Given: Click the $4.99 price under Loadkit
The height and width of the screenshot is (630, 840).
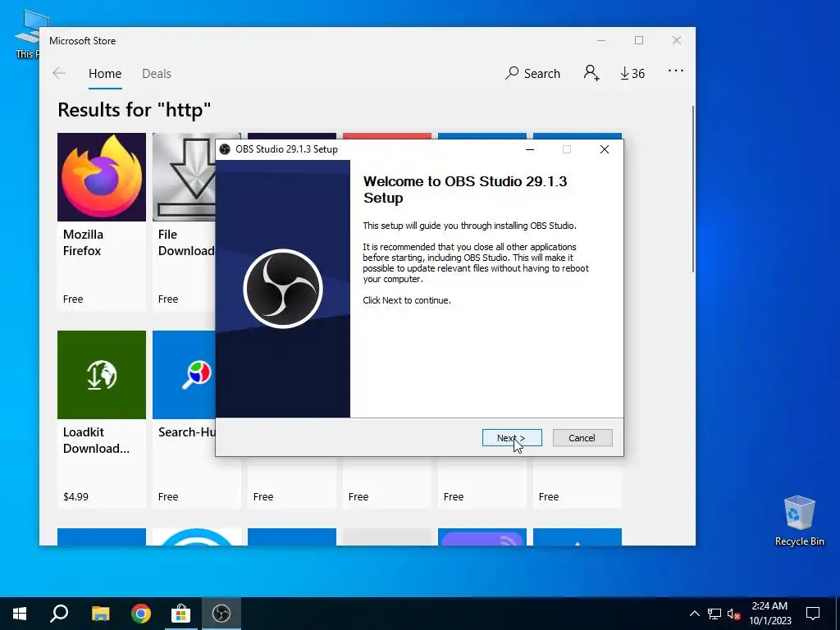Looking at the screenshot, I should click(75, 496).
